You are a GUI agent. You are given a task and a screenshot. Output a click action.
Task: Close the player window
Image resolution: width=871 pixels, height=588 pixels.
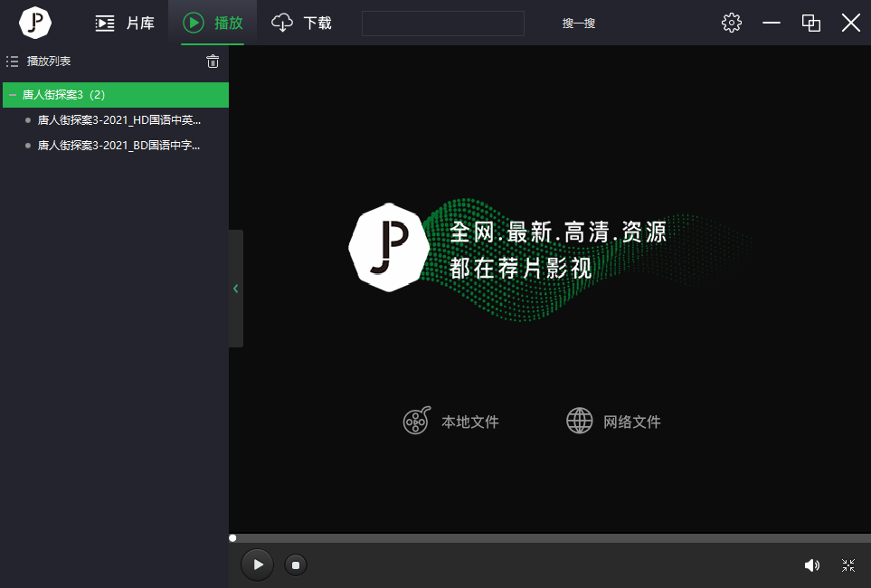click(x=850, y=23)
